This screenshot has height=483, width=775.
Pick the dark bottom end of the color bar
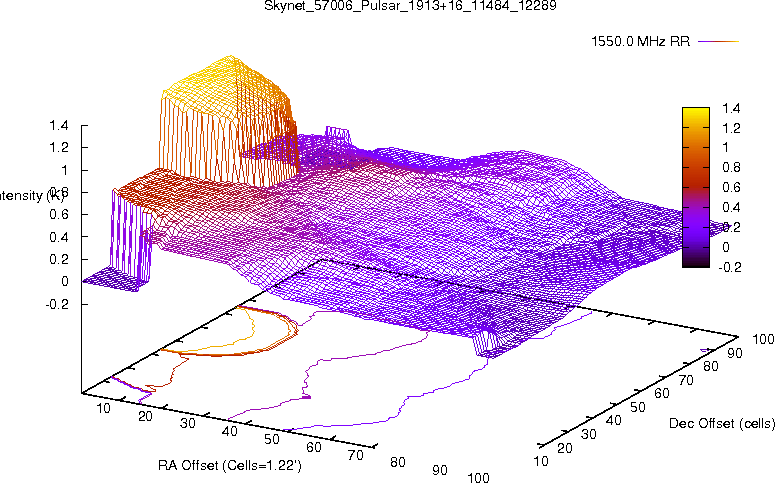tap(695, 262)
